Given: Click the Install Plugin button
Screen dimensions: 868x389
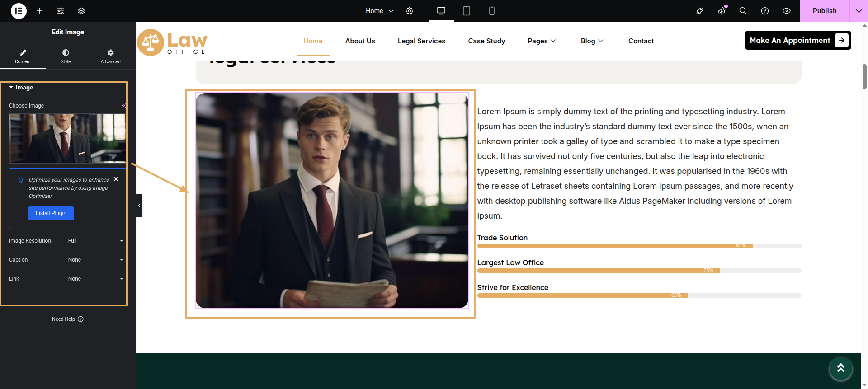Looking at the screenshot, I should coord(51,213).
